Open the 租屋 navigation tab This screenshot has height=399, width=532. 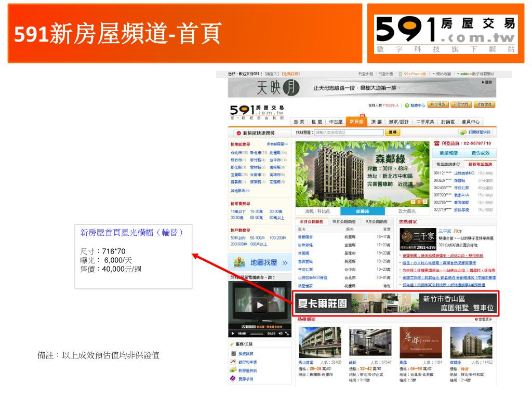(316, 122)
